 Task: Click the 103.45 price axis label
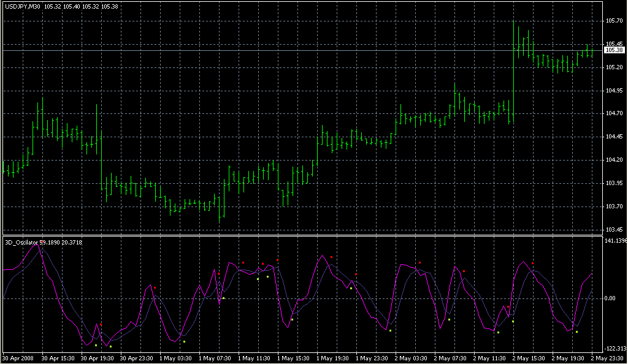pyautogui.click(x=614, y=230)
